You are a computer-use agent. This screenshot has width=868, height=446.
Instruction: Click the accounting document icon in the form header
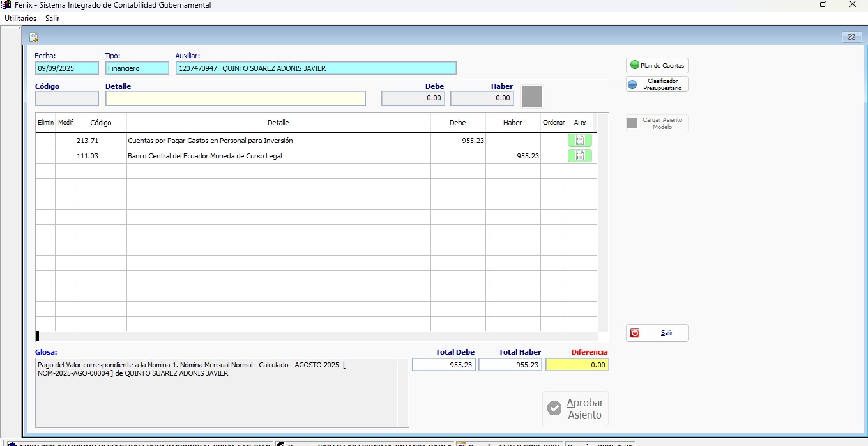click(x=34, y=37)
